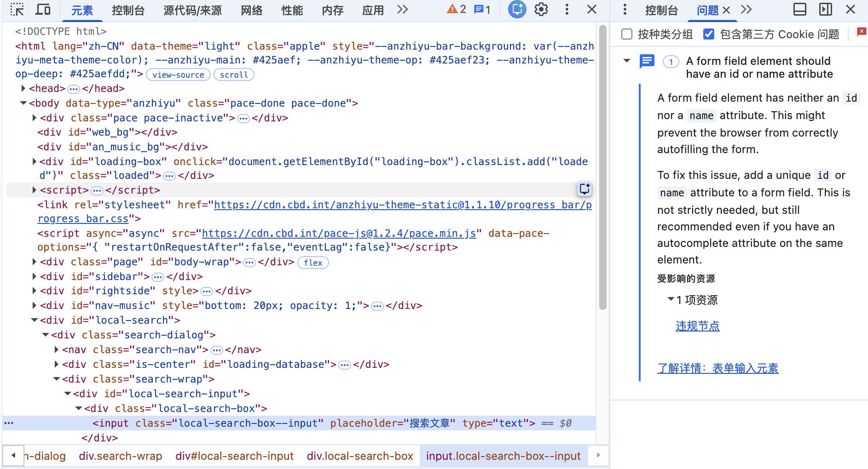Expand collapsed head ellipsis
This screenshot has height=469, width=868.
coord(74,89)
